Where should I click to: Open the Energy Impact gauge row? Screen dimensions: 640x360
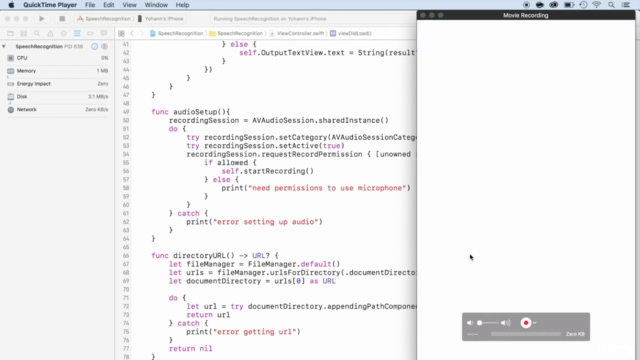coord(58,84)
